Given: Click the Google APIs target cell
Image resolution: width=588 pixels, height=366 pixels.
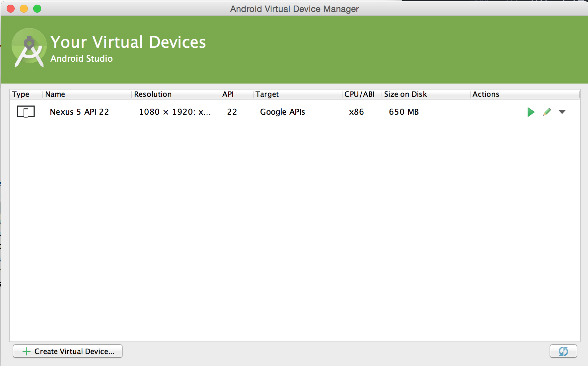Looking at the screenshot, I should pyautogui.click(x=282, y=112).
